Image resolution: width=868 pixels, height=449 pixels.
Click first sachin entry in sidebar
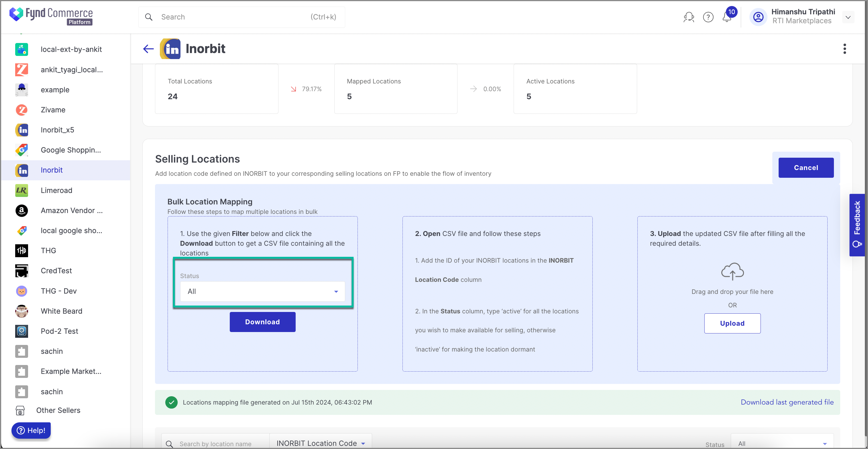66,351
